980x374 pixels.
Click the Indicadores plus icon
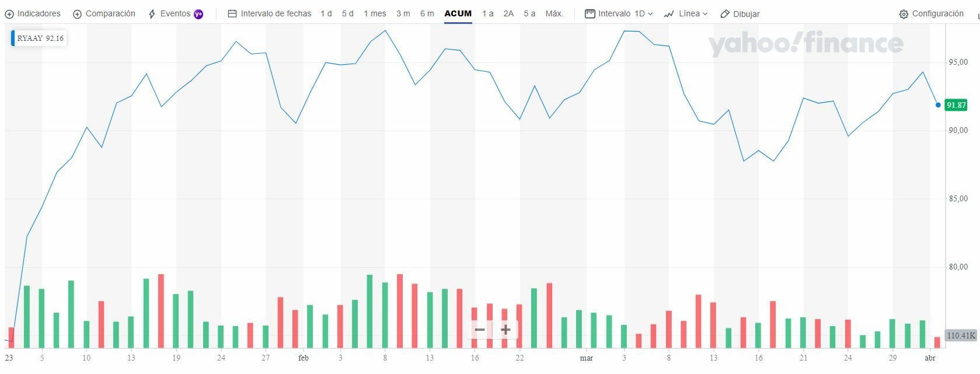pos(9,14)
